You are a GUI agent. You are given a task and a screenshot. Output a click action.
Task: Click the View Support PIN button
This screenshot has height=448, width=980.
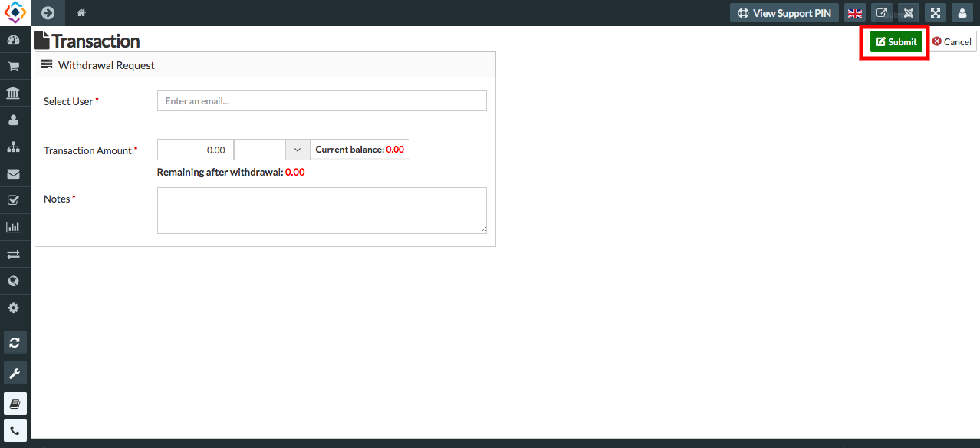click(784, 12)
